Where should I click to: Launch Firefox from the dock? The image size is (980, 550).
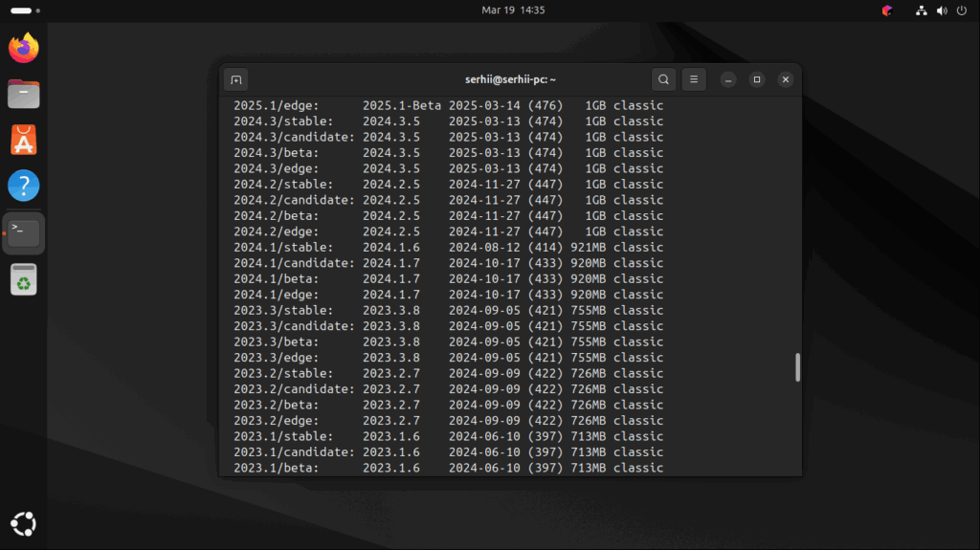click(x=24, y=48)
